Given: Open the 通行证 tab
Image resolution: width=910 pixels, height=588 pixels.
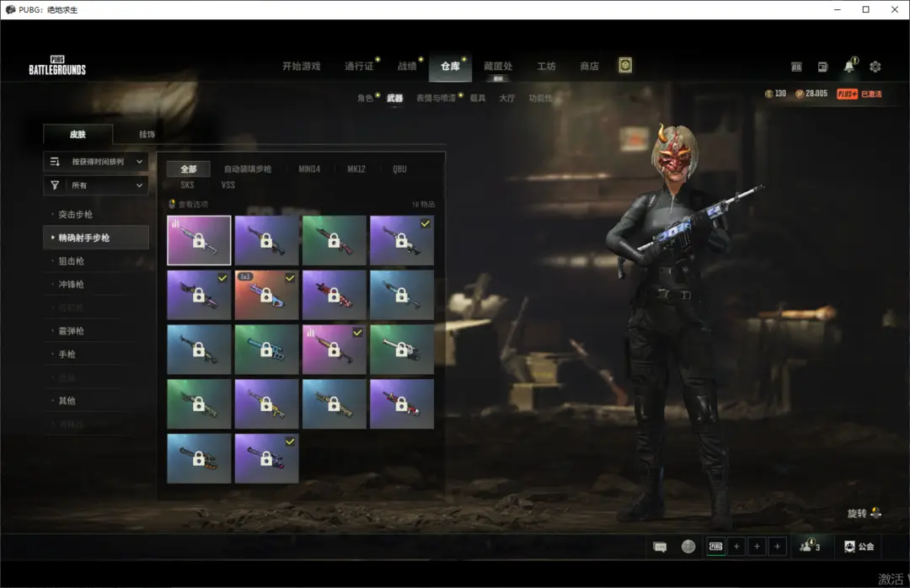Looking at the screenshot, I should [359, 67].
